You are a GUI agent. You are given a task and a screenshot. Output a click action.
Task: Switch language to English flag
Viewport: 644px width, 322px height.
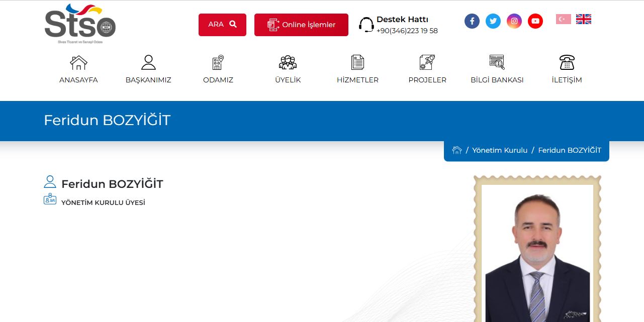pos(584,19)
